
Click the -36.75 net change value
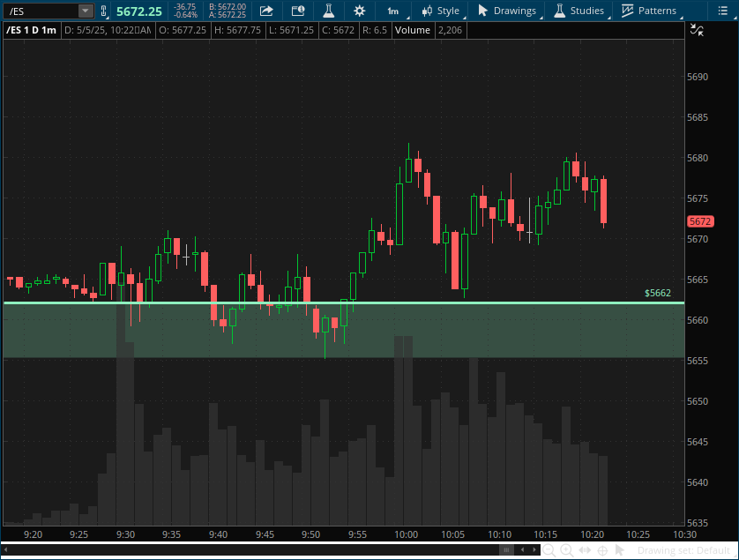[x=185, y=7]
